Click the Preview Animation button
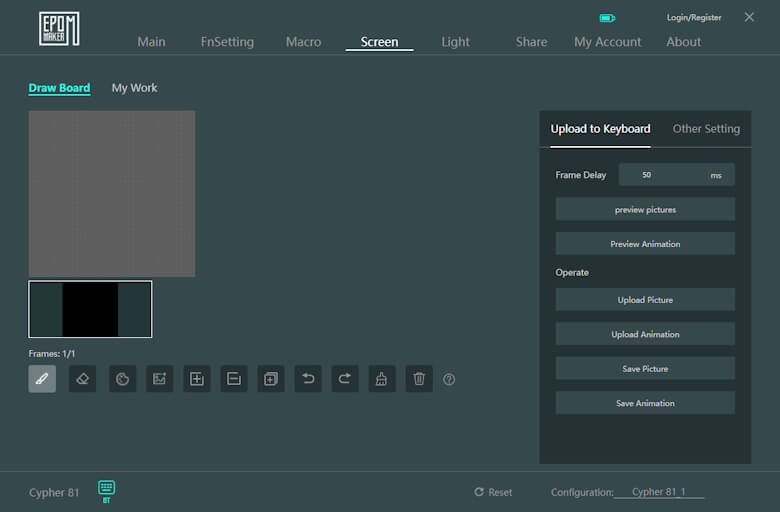The width and height of the screenshot is (780, 512). 645,244
